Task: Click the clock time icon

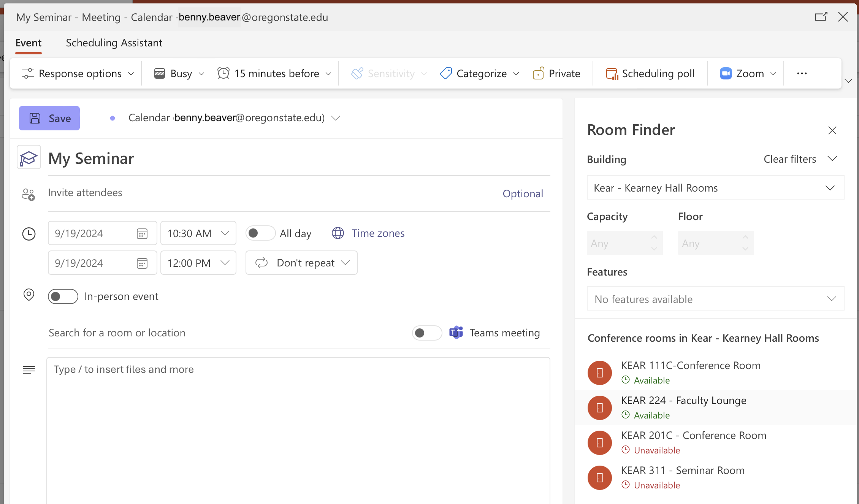Action: (29, 234)
